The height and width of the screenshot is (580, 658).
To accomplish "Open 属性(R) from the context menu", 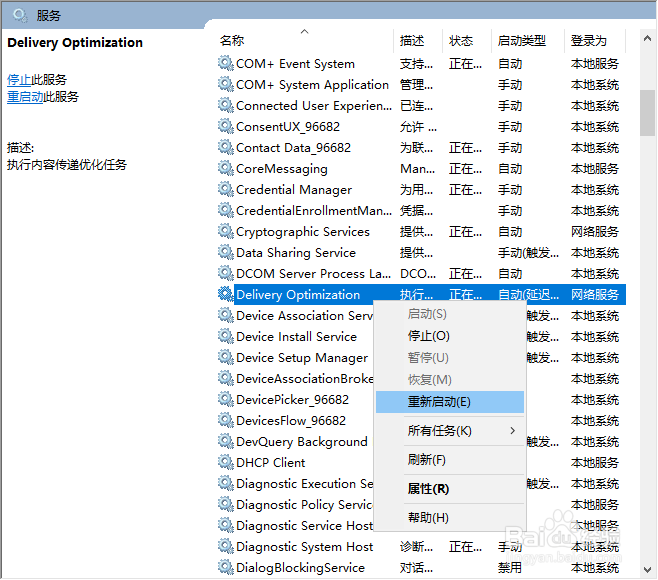I will [428, 489].
